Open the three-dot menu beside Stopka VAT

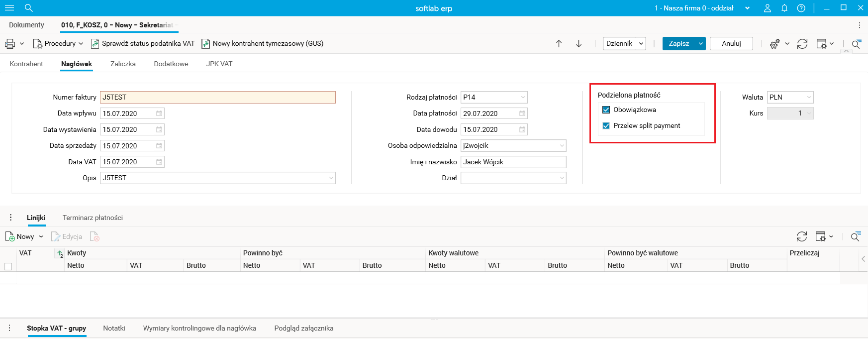coord(9,328)
